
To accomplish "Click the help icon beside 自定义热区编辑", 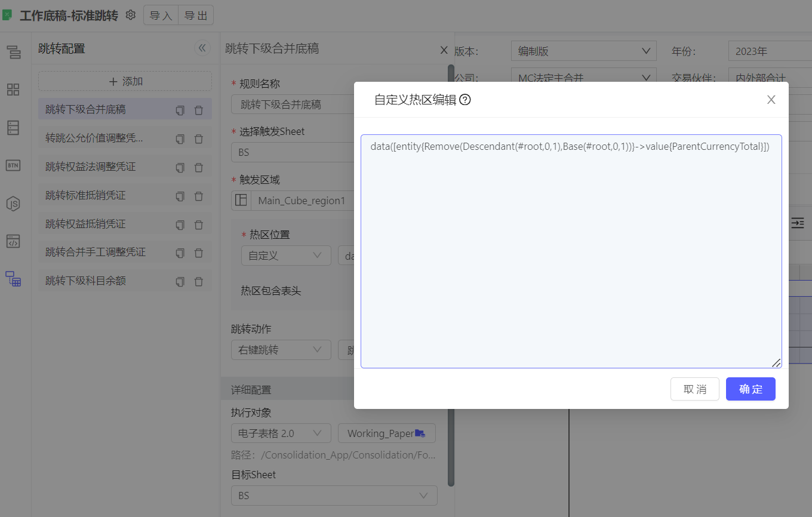I will [465, 100].
